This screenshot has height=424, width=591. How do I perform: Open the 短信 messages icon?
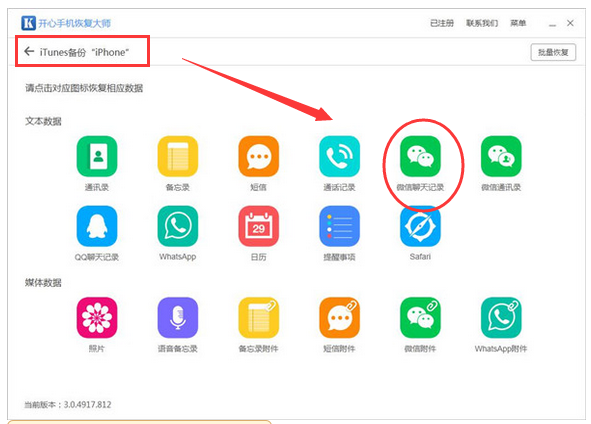259,156
